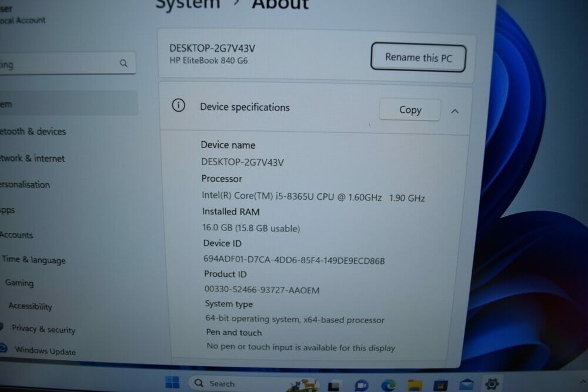Open Apps settings

(x=8, y=210)
